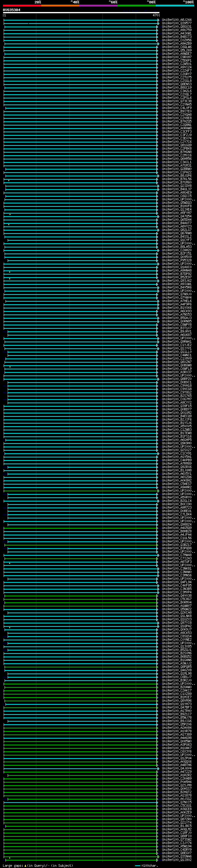Select the UniRef100_B9Z1I7 label
The width and height of the screenshot is (197, 868).
click(x=176, y=714)
